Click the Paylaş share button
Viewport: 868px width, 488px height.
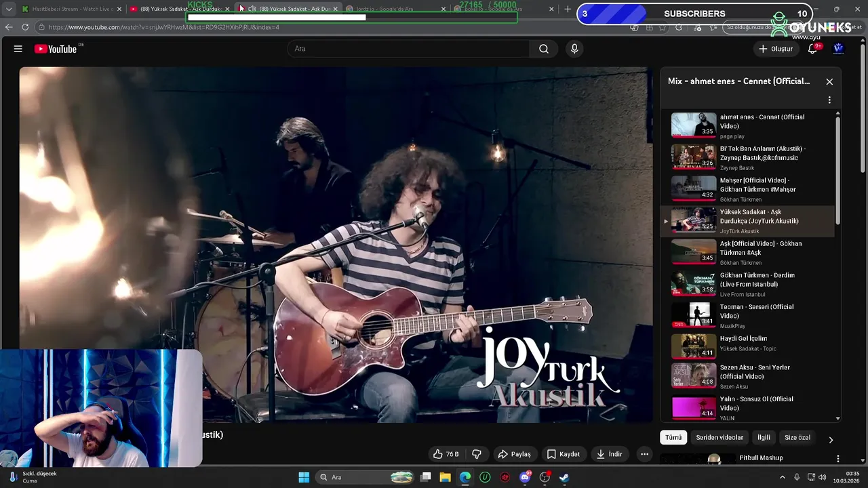pyautogui.click(x=514, y=454)
